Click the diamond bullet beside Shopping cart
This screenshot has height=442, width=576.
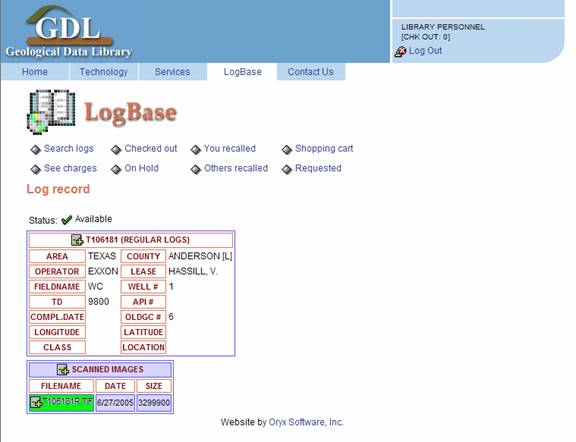(287, 150)
